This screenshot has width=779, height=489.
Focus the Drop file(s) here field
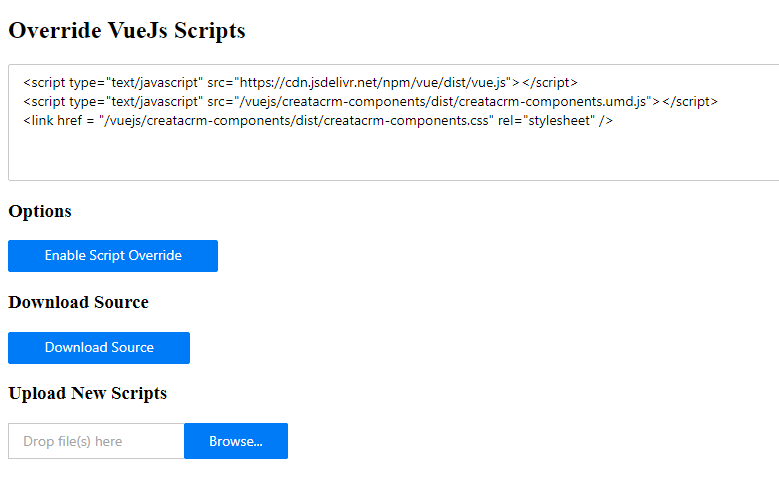click(x=96, y=441)
